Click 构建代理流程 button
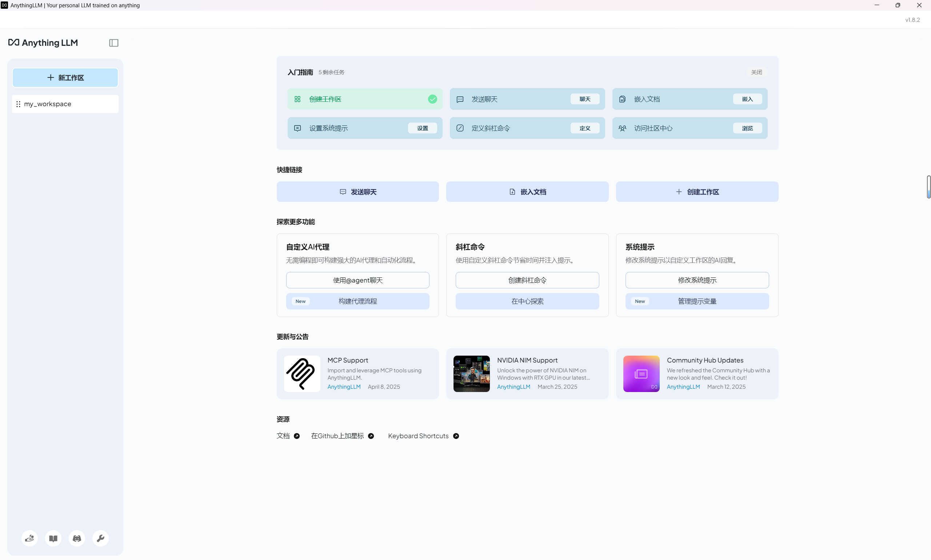The image size is (931, 560). click(x=357, y=301)
